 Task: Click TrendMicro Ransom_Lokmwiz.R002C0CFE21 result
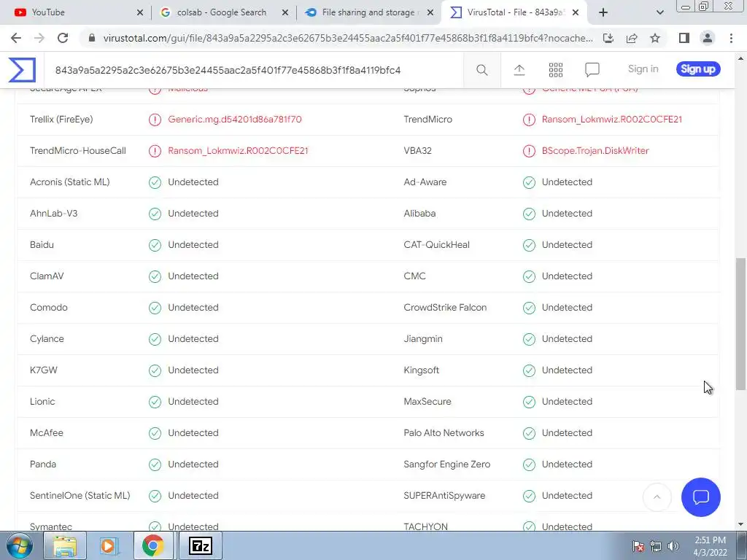(612, 120)
